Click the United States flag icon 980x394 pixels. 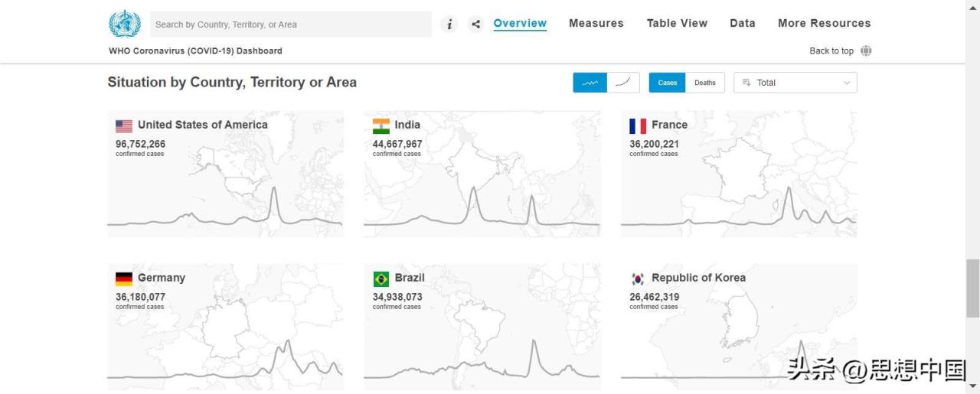(x=124, y=126)
